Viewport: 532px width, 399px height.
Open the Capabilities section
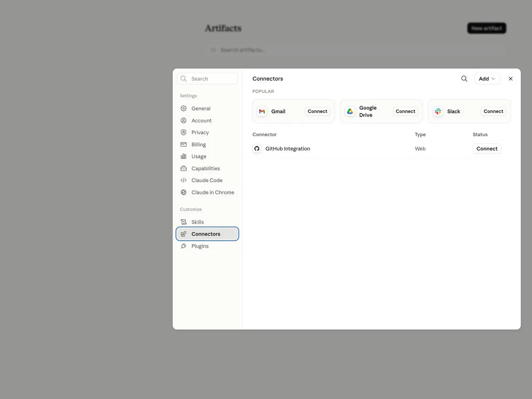coord(207,168)
